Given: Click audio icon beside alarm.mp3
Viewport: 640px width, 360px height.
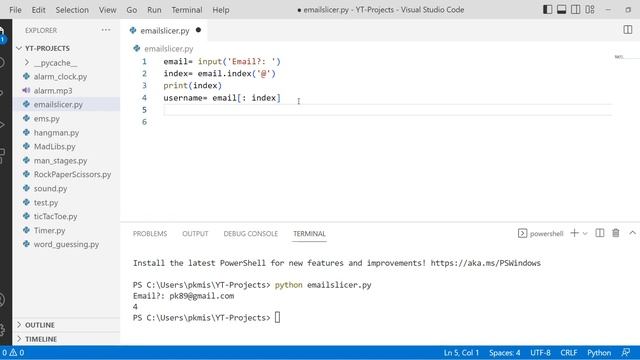Looking at the screenshot, I should [26, 90].
